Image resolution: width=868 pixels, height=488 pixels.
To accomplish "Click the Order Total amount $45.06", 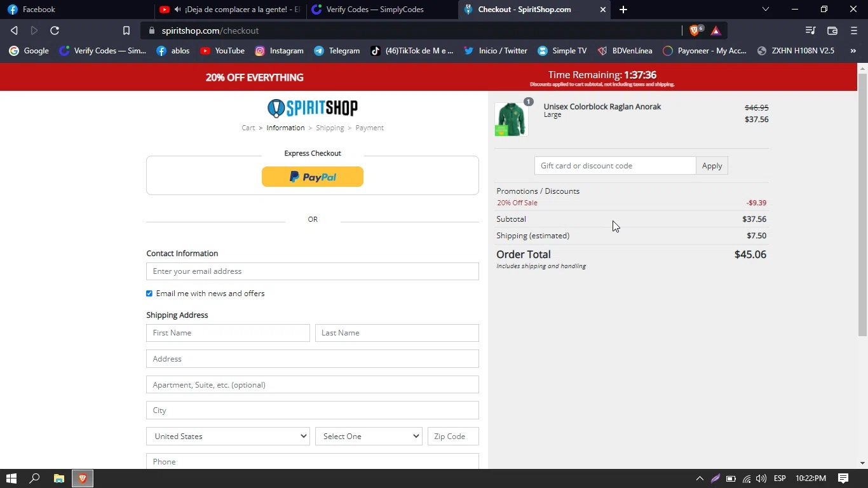I will (750, 254).
